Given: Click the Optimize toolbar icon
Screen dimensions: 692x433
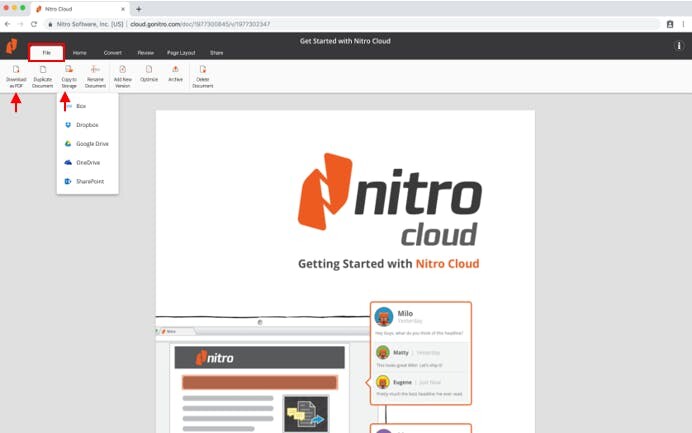Looking at the screenshot, I should [x=149, y=70].
